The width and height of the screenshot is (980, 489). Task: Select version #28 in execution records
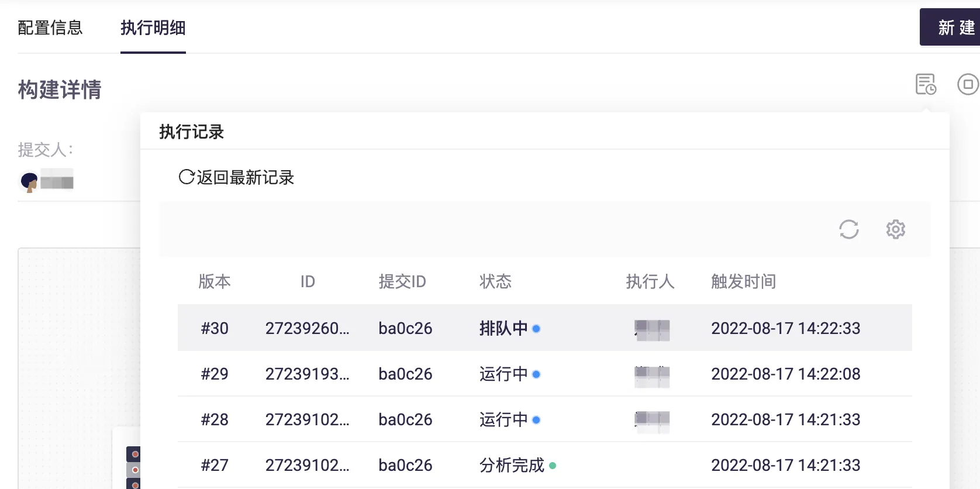tap(215, 419)
